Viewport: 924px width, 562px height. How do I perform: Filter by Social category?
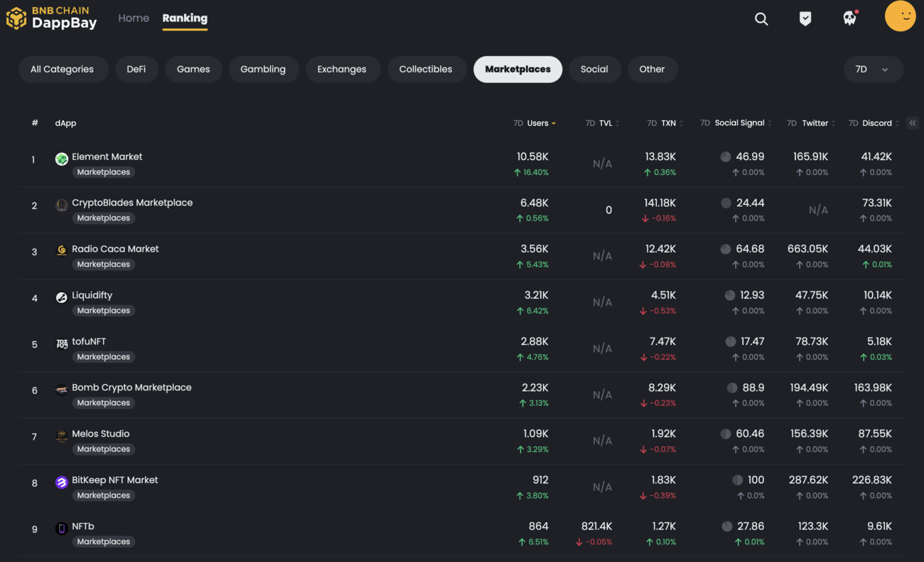594,69
